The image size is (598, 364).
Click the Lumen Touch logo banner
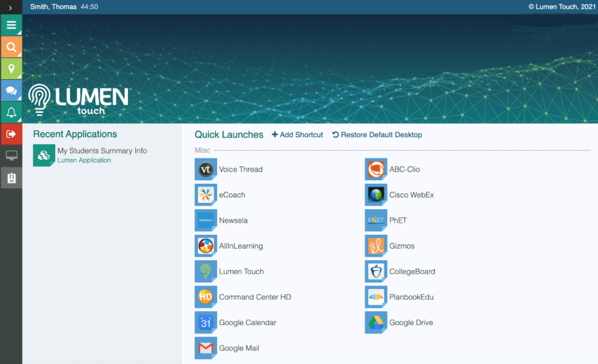pyautogui.click(x=79, y=100)
